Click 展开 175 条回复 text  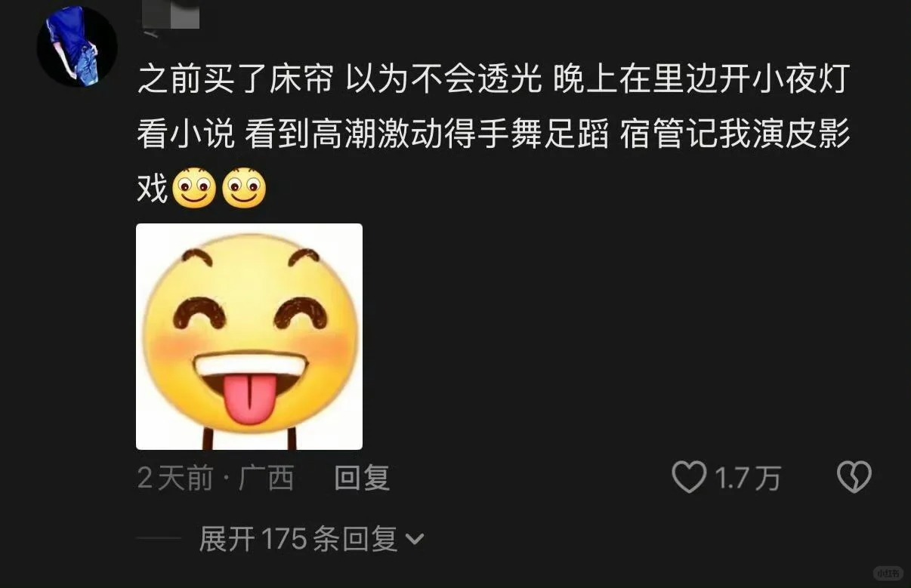[298, 539]
